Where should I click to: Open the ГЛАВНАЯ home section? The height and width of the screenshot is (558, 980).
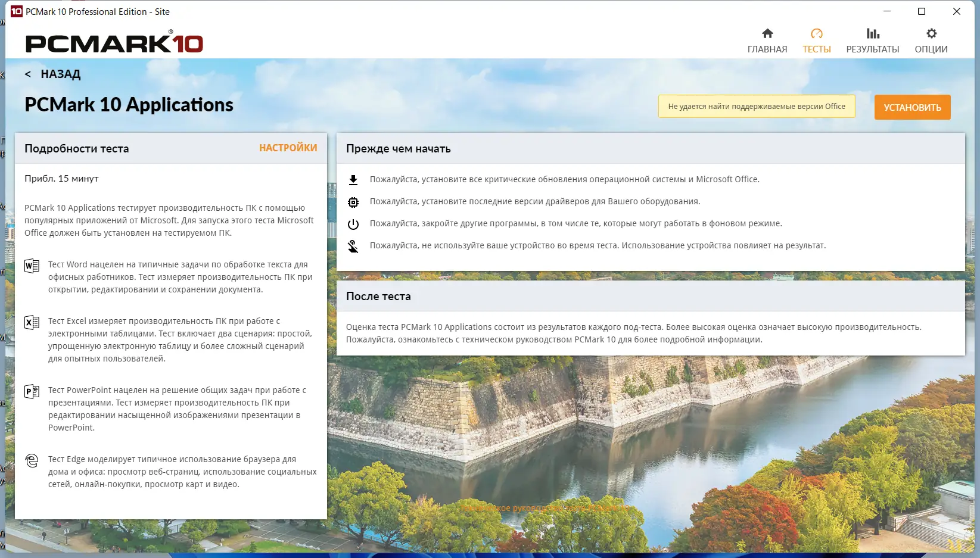767,41
